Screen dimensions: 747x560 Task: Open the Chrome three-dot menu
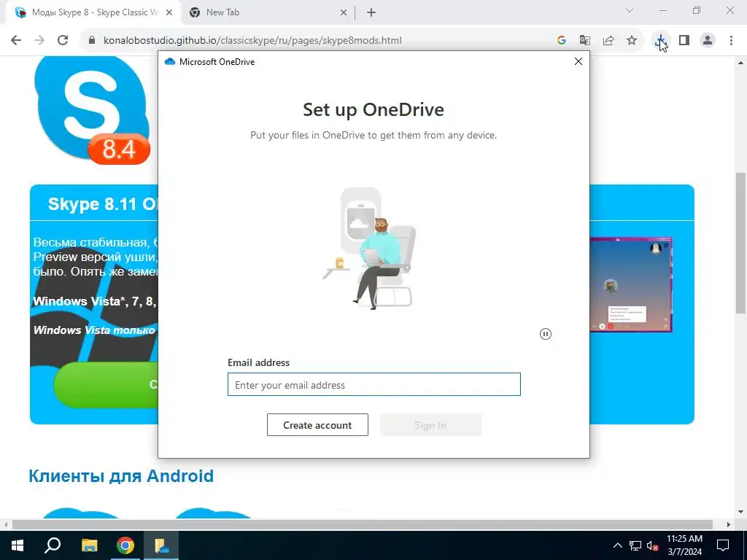731,41
